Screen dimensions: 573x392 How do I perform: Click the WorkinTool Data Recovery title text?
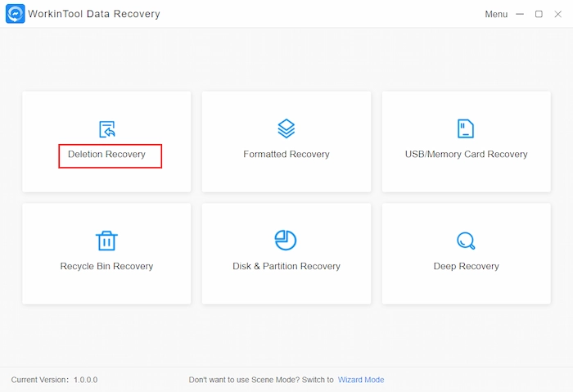tap(94, 14)
